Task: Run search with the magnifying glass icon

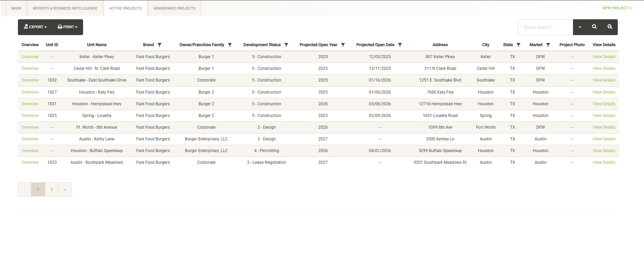Action: 594,27
